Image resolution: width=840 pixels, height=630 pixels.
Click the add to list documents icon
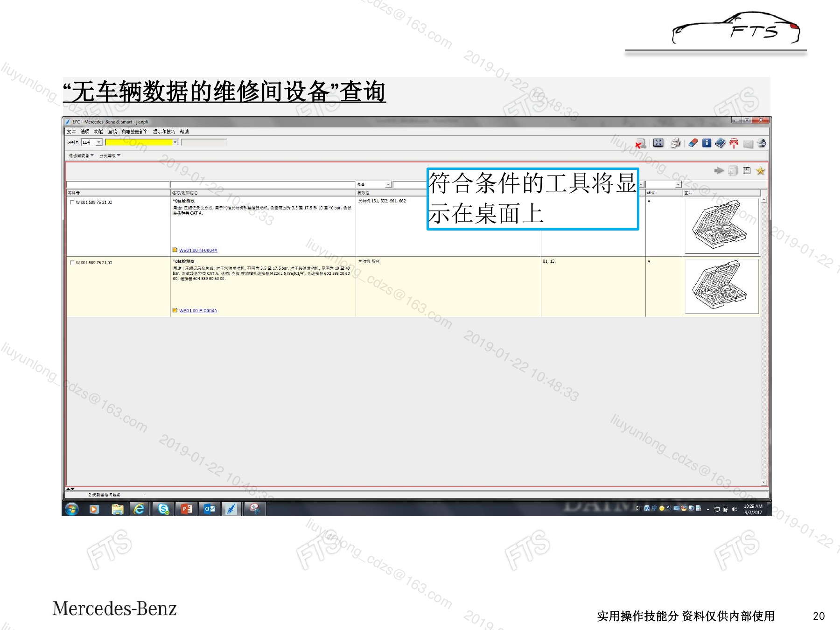click(733, 171)
